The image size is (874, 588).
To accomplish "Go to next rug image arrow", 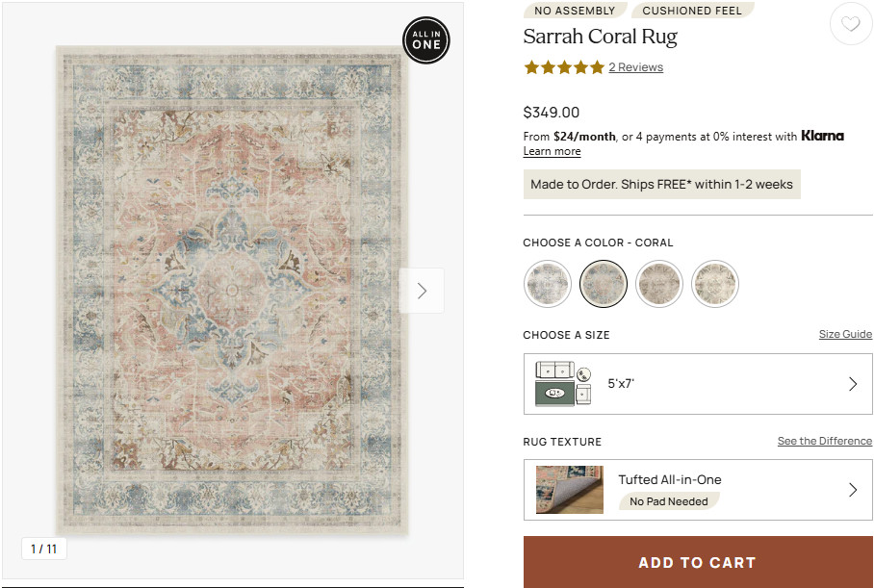I will (x=422, y=291).
